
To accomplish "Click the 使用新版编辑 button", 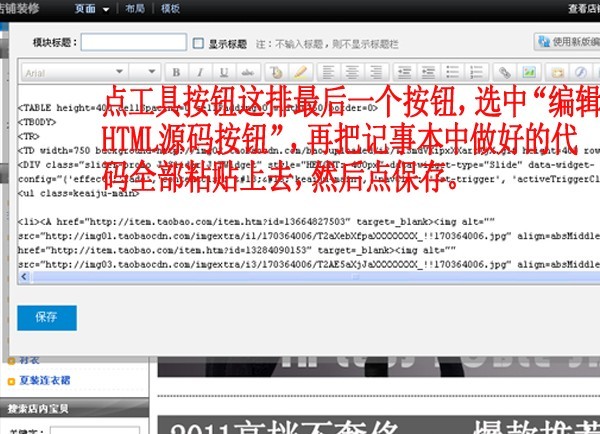I will 566,42.
